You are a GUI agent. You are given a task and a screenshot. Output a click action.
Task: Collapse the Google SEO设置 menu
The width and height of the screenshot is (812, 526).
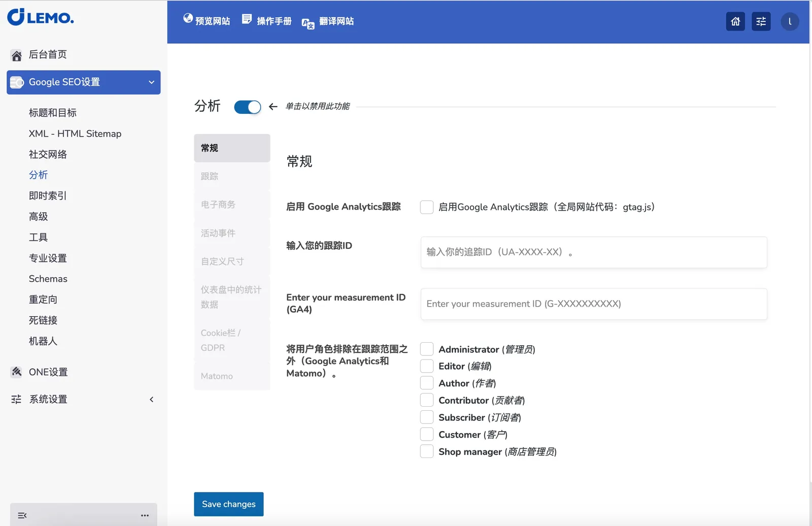(x=151, y=82)
